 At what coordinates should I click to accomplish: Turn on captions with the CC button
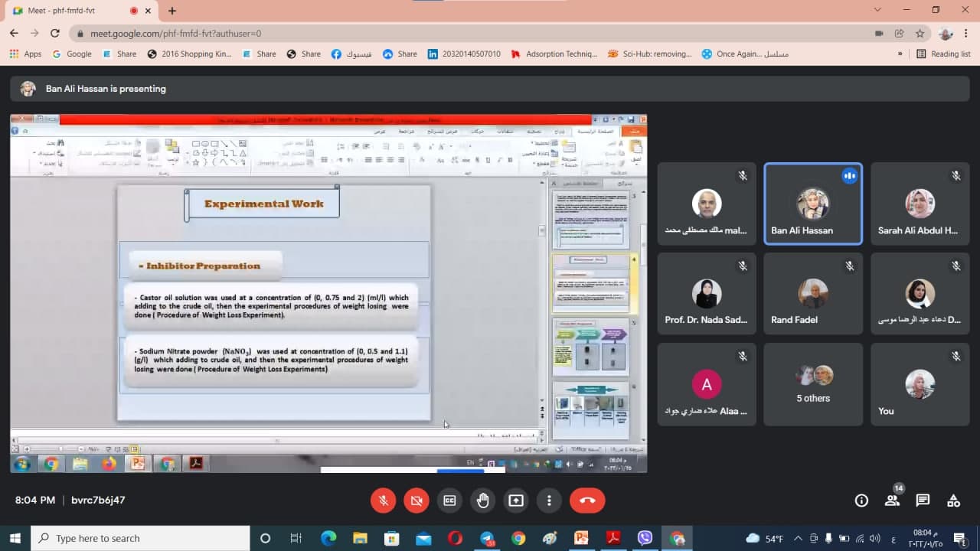(x=449, y=500)
